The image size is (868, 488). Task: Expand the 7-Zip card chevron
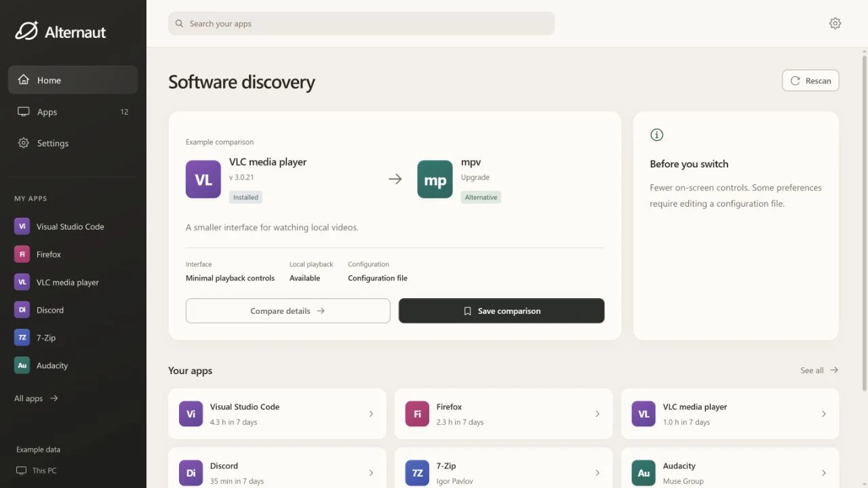[597, 473]
